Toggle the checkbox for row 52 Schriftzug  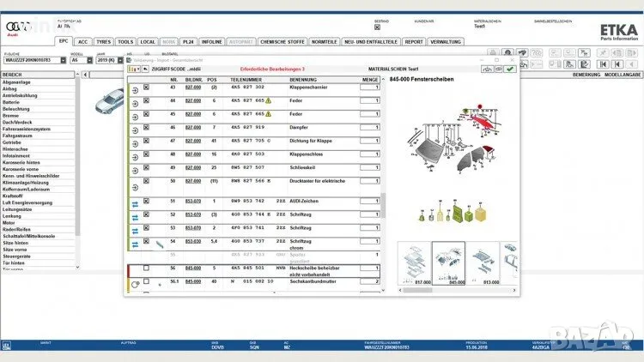coord(146,214)
